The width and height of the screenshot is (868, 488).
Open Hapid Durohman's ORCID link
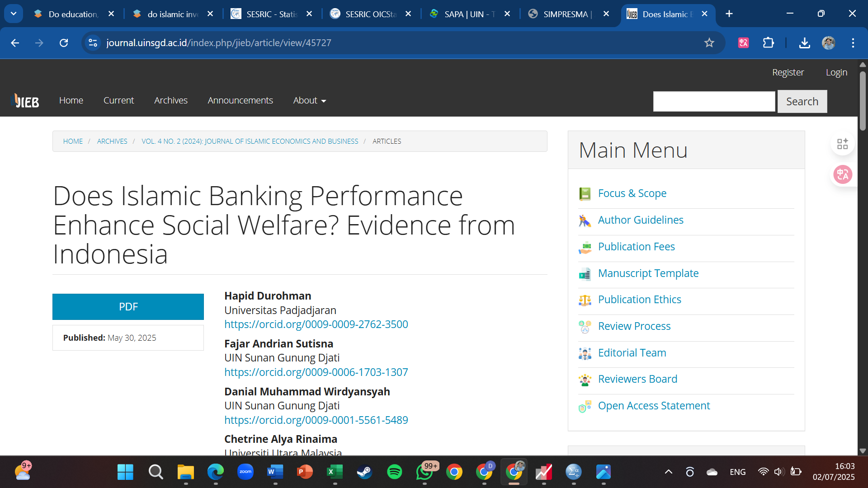[x=316, y=324]
